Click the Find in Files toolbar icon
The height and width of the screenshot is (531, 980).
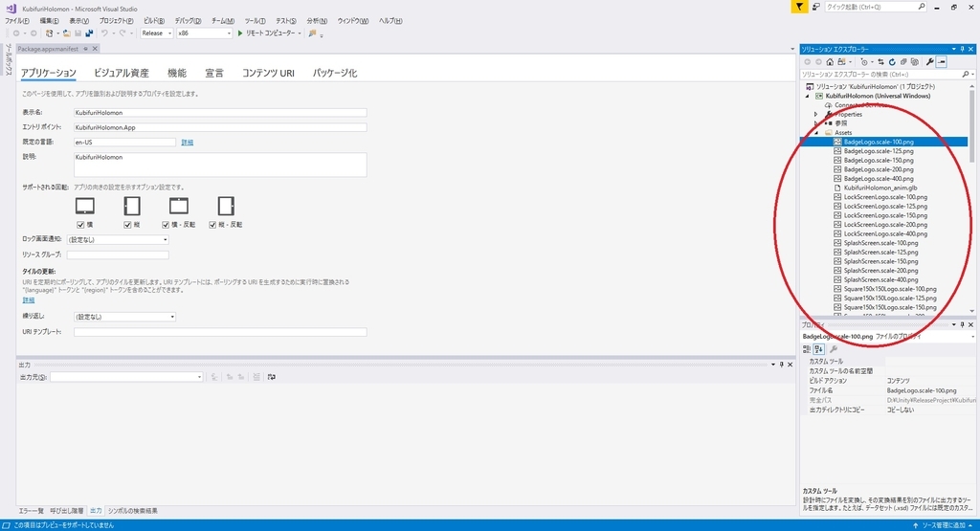tap(313, 33)
